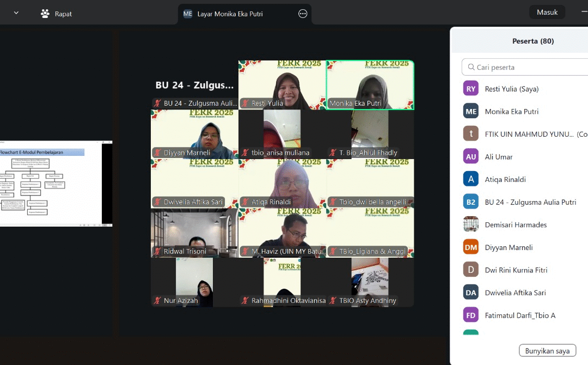
Task: Click Ali Umar's AU avatar icon
Action: [x=471, y=156]
